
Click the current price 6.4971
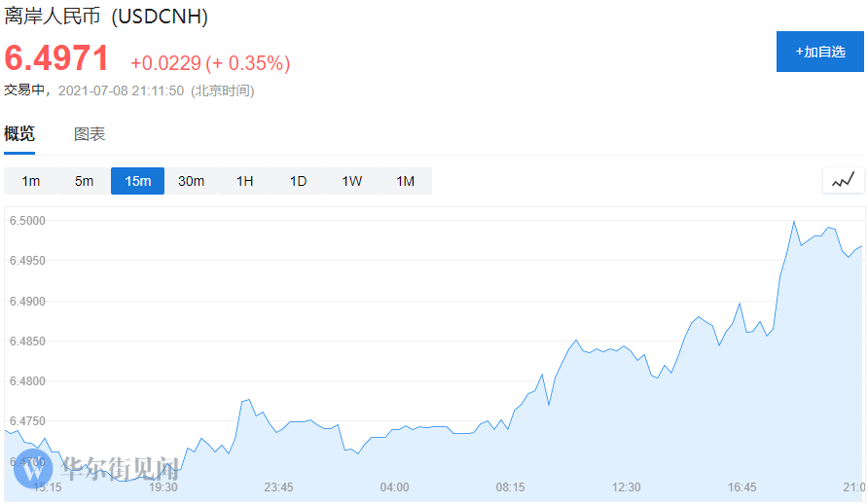tap(56, 59)
